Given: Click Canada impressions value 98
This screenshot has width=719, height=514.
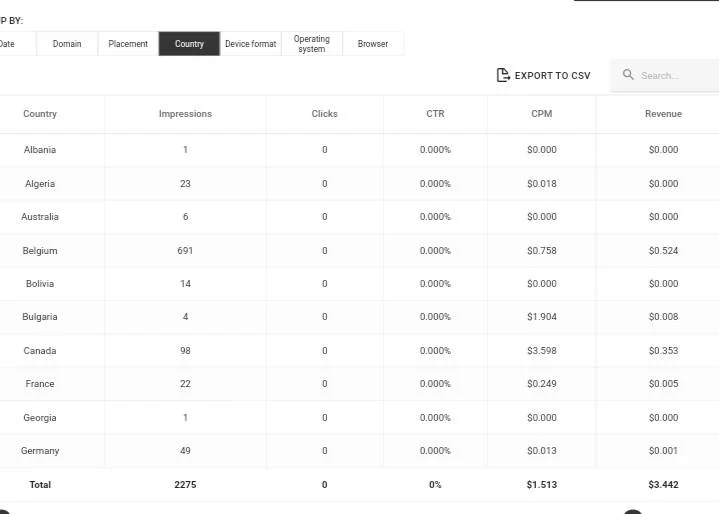Looking at the screenshot, I should click(x=185, y=350).
